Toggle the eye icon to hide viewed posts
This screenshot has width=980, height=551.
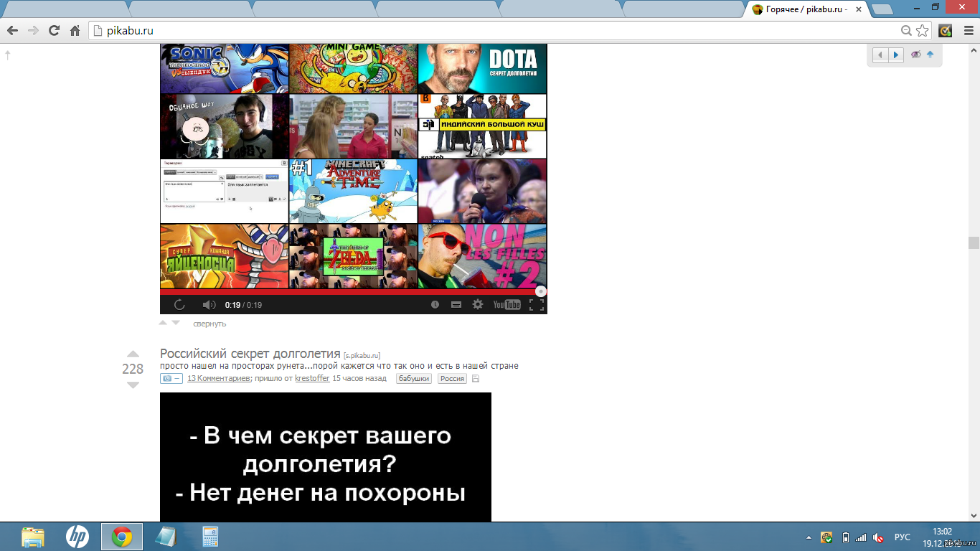[915, 55]
